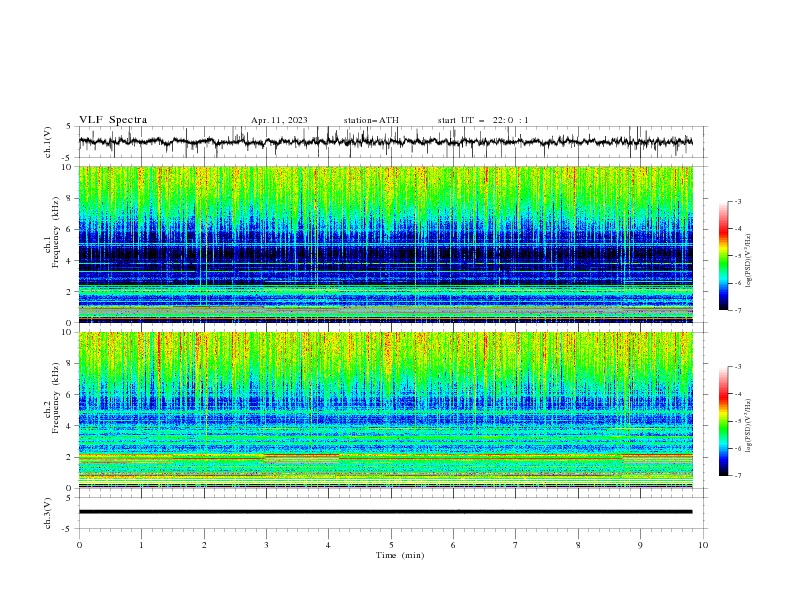Click the ch.2 color bar "log(PSD)(V²/Hz)" label

[x=749, y=426]
